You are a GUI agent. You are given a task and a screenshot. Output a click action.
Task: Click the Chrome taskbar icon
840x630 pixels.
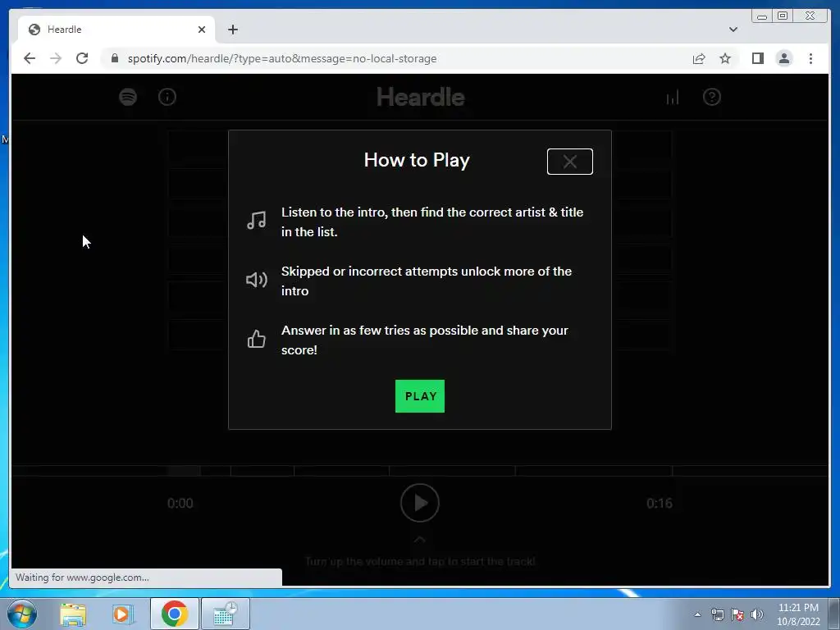click(x=174, y=614)
